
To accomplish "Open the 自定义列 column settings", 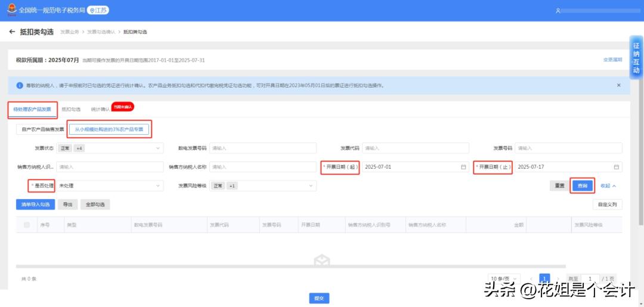I will coord(608,204).
